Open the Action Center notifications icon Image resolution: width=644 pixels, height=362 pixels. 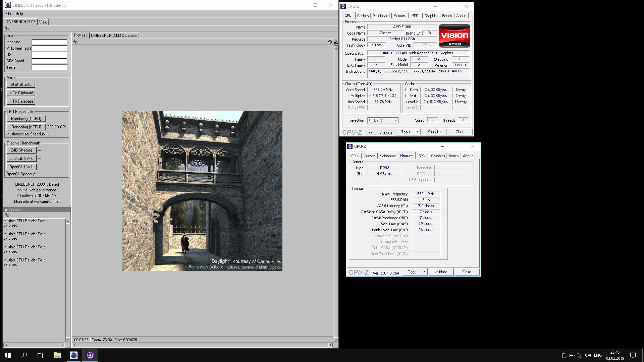[633, 355]
